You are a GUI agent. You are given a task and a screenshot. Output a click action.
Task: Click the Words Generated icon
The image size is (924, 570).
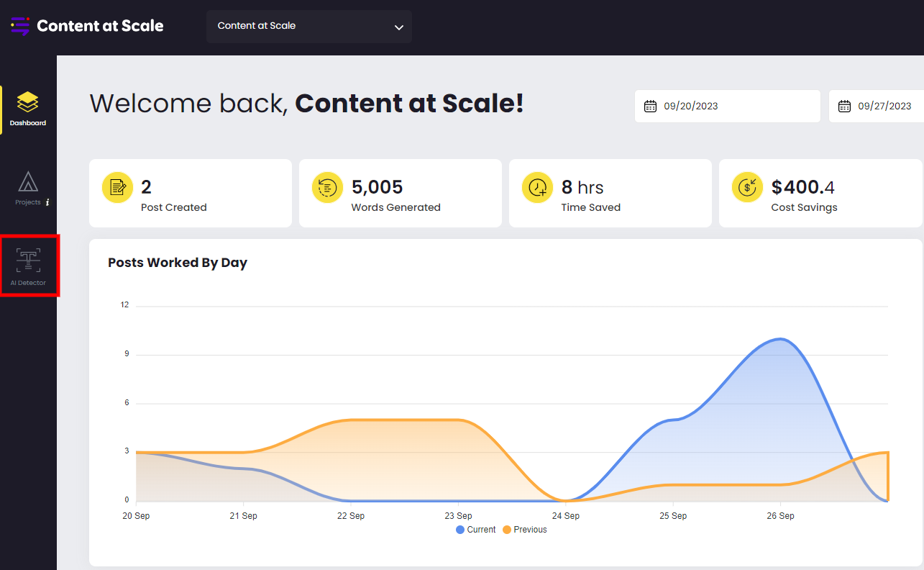pos(327,188)
